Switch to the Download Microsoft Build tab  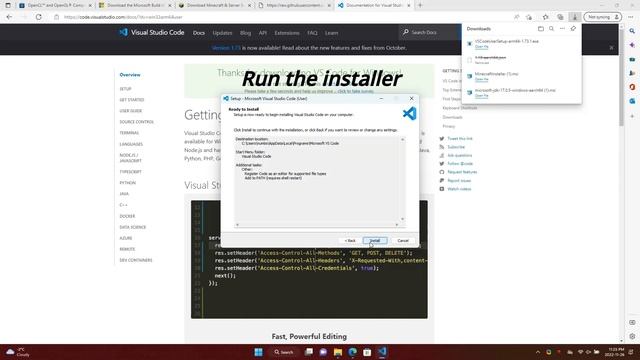pyautogui.click(x=135, y=5)
